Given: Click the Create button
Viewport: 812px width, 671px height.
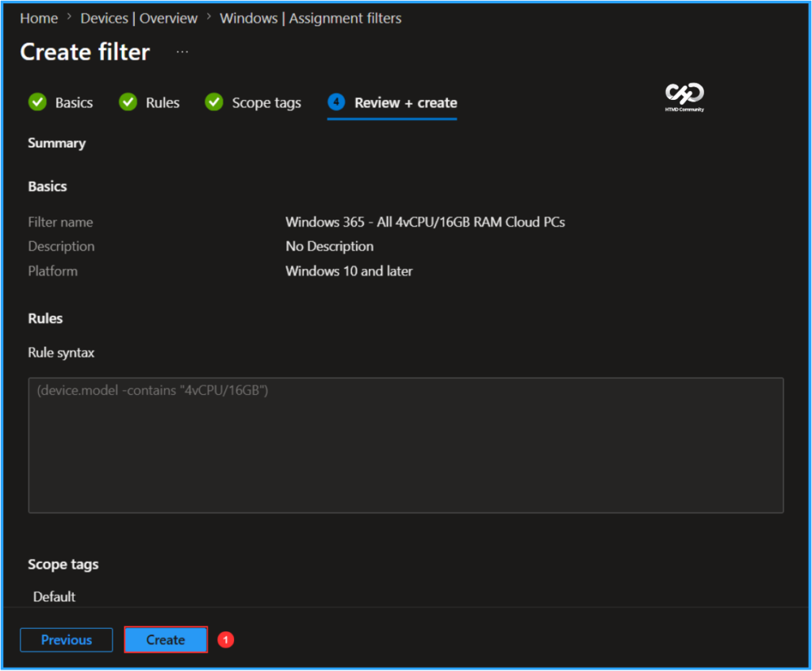Looking at the screenshot, I should (x=166, y=639).
